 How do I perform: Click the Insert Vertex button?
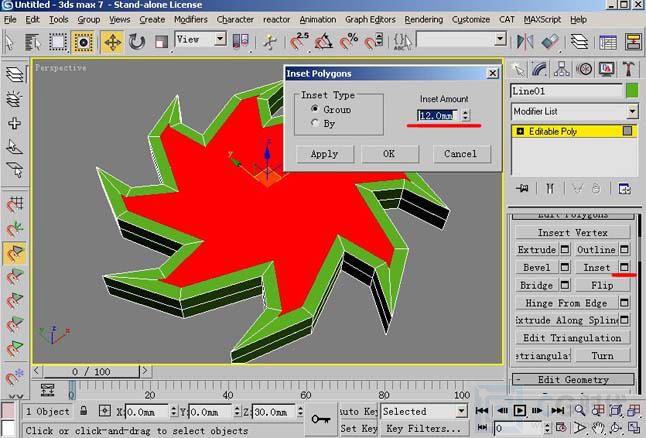coord(573,232)
